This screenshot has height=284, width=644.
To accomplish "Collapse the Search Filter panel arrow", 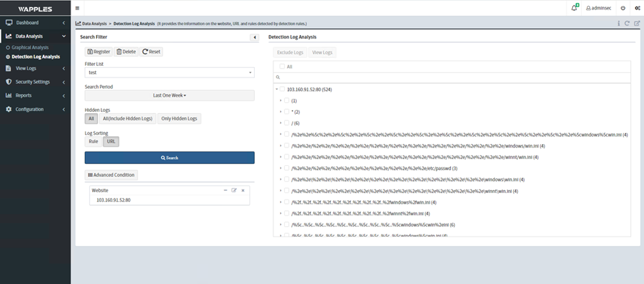I will point(254,37).
